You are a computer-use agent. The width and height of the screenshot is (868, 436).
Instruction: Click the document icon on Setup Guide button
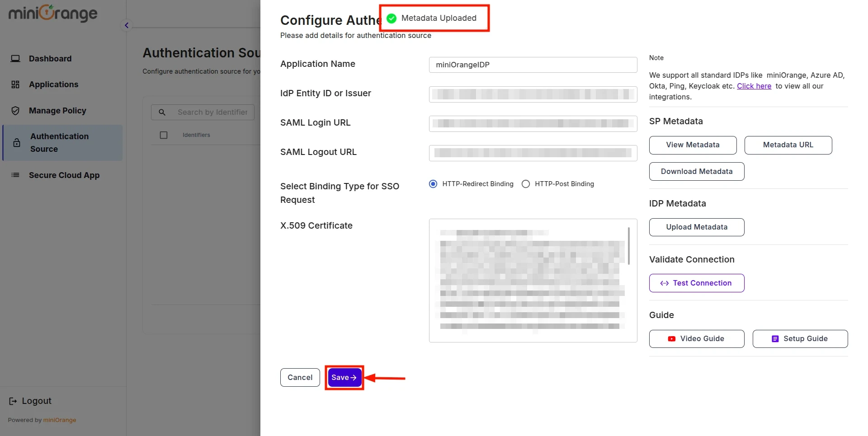774,338
